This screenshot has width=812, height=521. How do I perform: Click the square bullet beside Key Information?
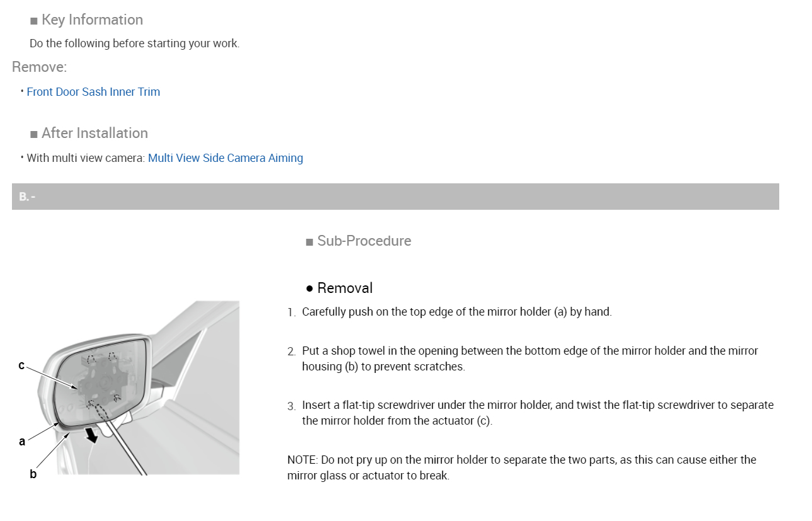point(34,21)
